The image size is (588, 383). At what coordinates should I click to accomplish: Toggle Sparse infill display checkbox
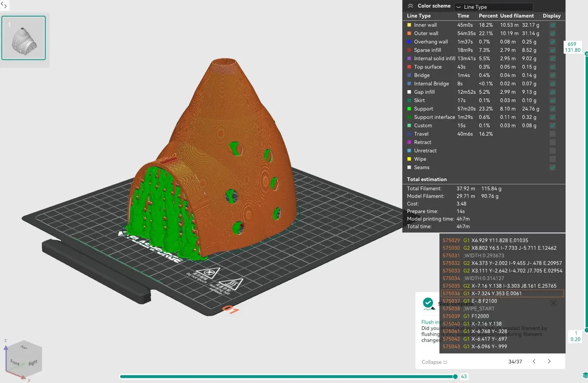point(552,50)
